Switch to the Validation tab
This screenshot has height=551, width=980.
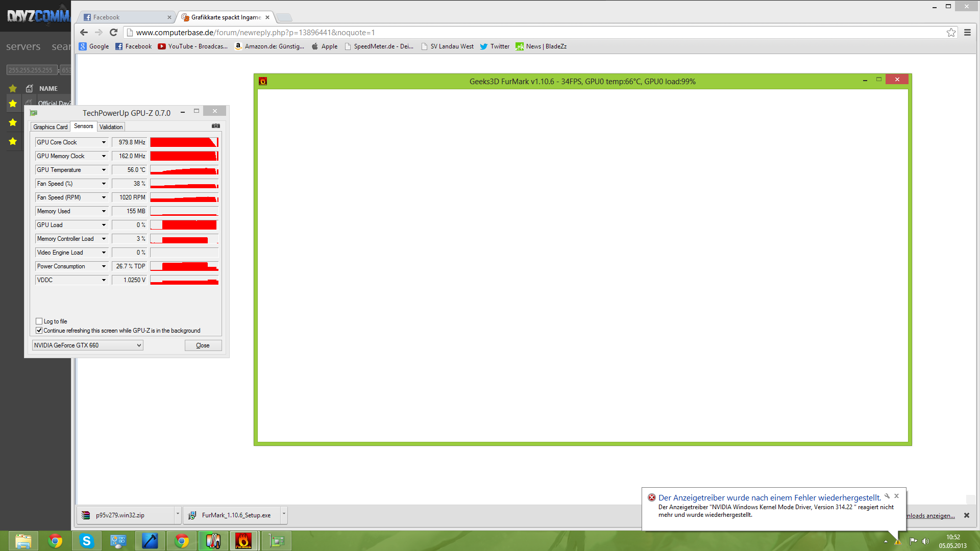pyautogui.click(x=111, y=127)
